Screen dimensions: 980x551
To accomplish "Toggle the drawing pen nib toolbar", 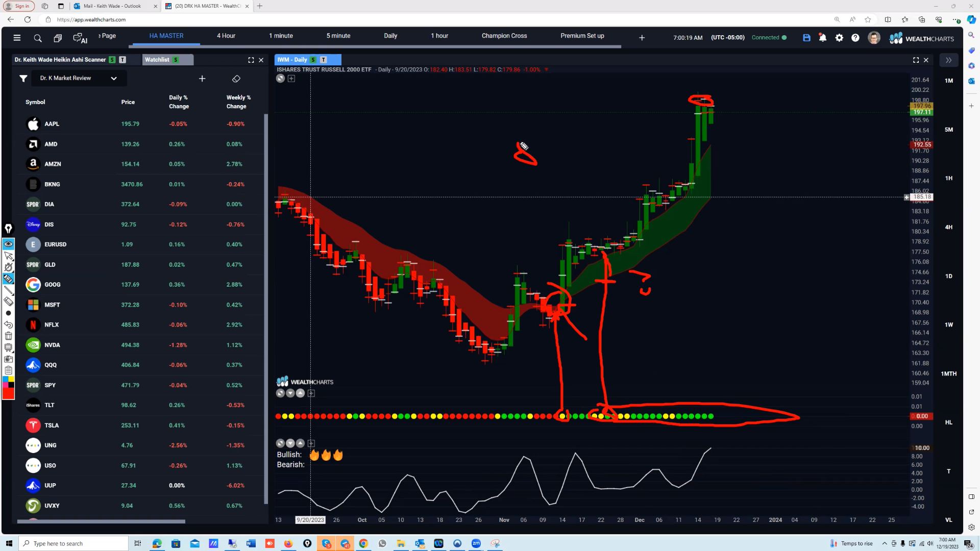I will tap(8, 229).
